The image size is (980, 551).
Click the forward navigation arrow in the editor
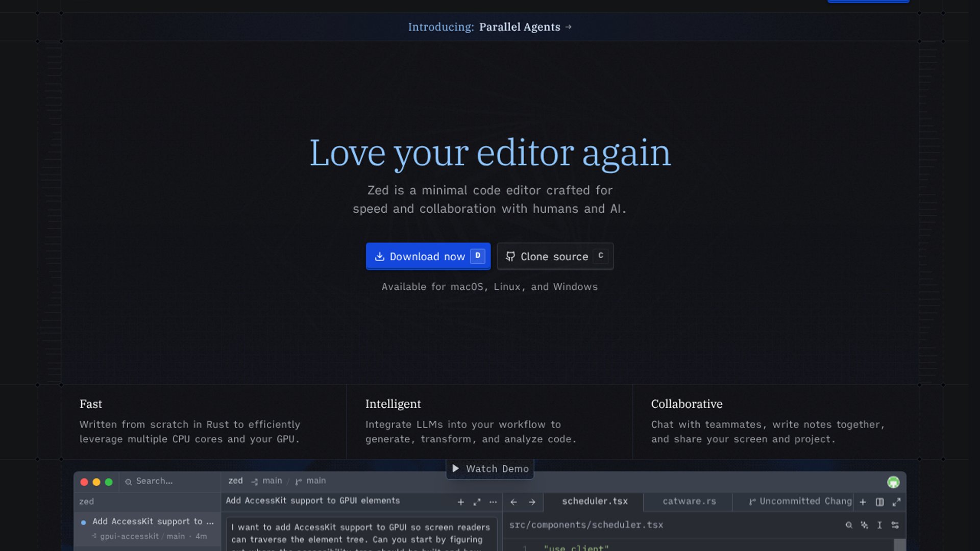(x=532, y=502)
